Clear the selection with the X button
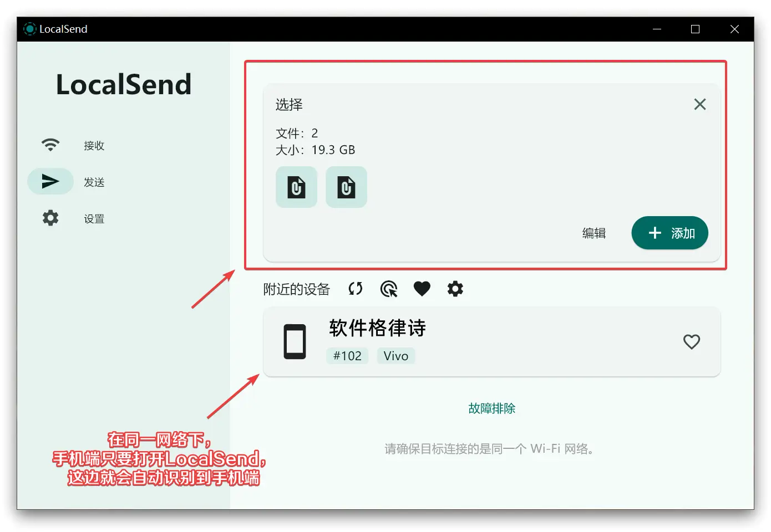This screenshot has width=771, height=532. [x=700, y=104]
